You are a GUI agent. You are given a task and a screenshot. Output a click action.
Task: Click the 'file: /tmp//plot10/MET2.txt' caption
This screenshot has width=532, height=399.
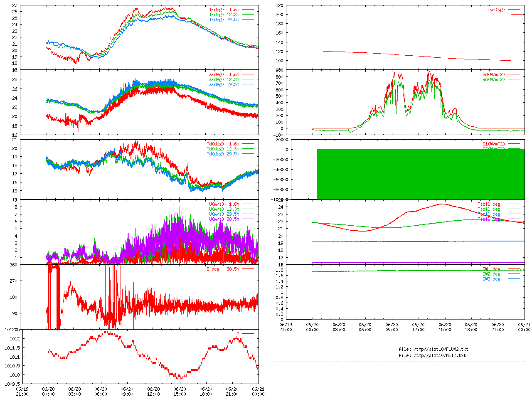432,355
